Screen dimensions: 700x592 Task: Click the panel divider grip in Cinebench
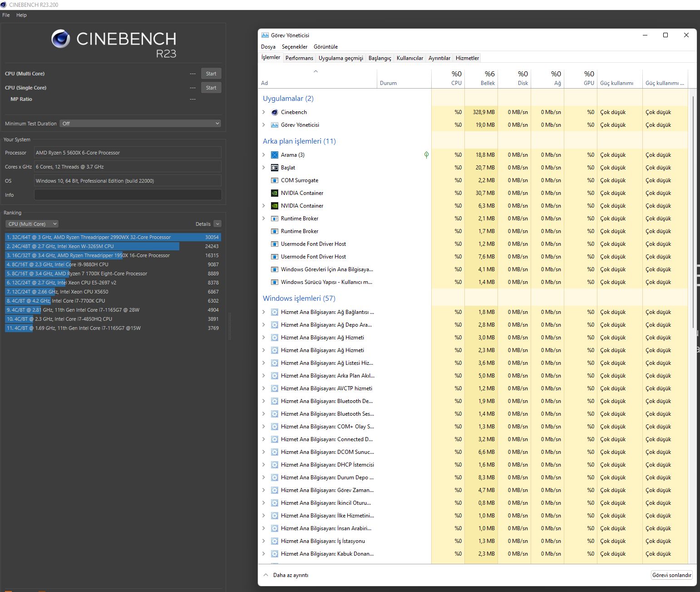[230, 326]
